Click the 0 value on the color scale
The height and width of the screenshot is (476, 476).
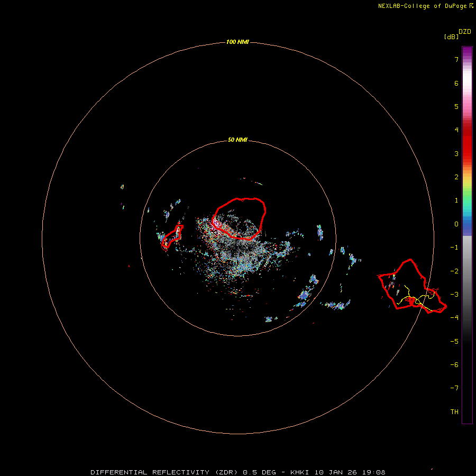456,224
